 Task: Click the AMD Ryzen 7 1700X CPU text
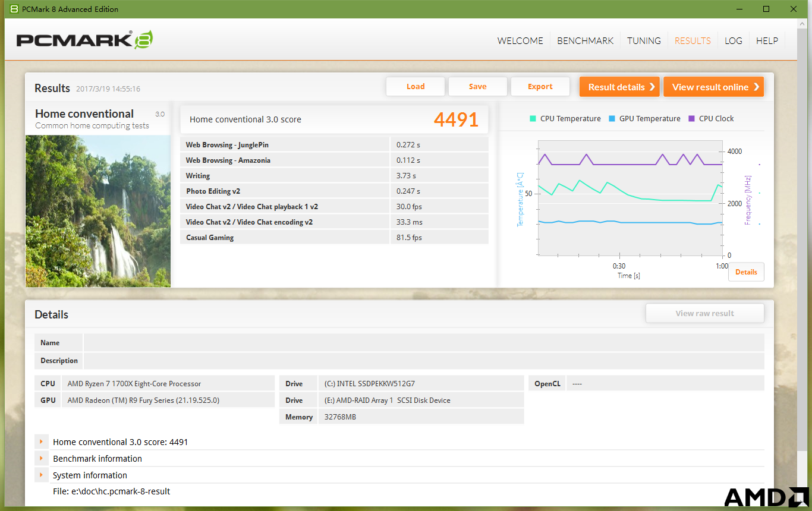[134, 384]
